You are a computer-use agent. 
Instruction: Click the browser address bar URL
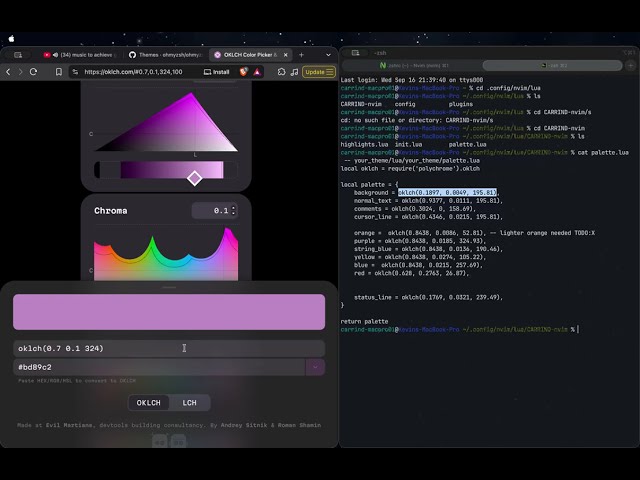pos(133,72)
